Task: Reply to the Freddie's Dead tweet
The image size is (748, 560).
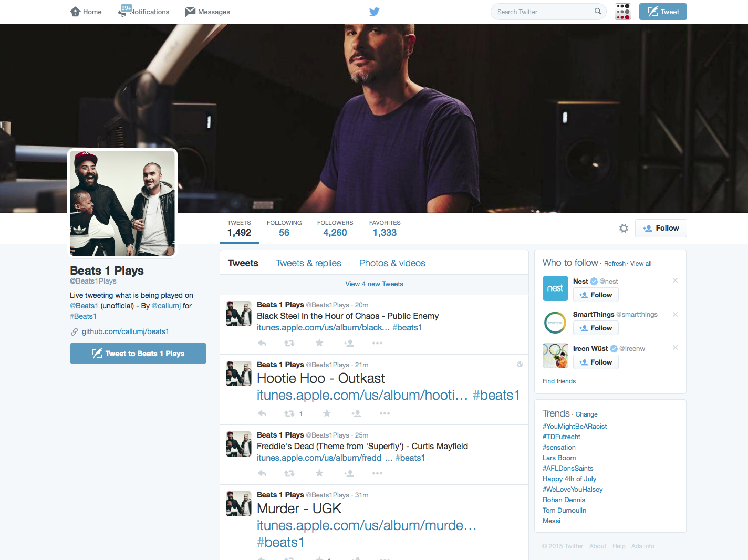Action: click(x=262, y=473)
